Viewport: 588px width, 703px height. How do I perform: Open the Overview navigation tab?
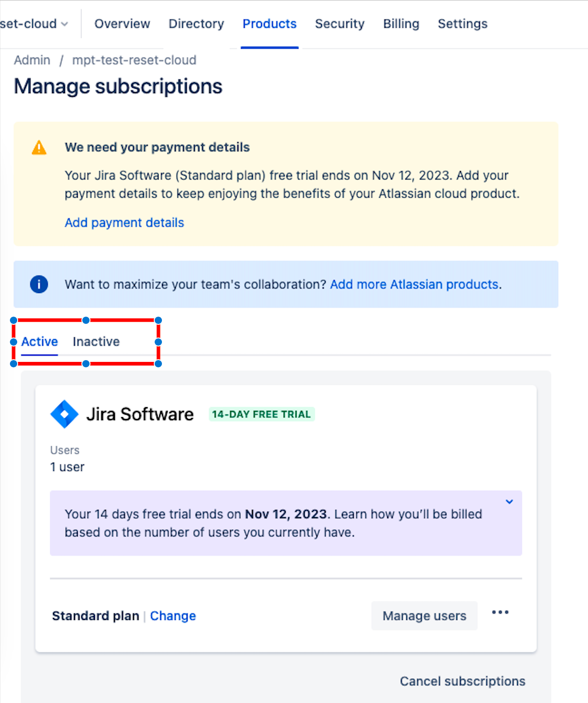point(122,24)
